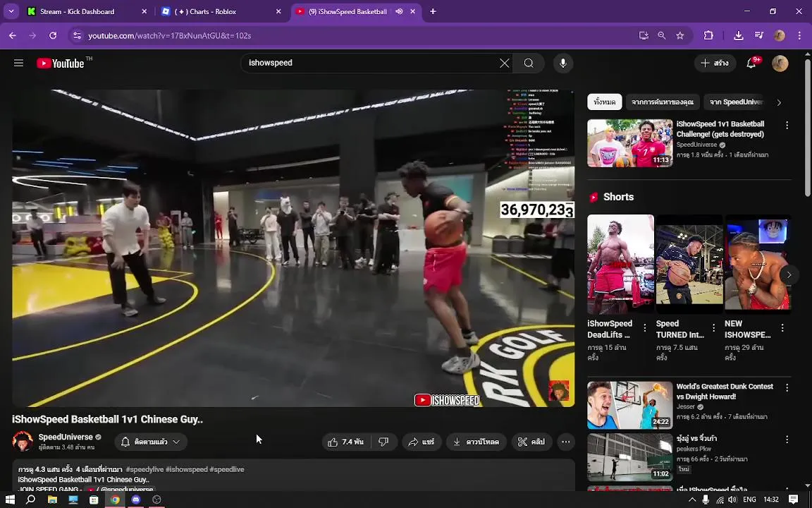Open Windows Start menu
The width and height of the screenshot is (812, 508).
click(10, 500)
